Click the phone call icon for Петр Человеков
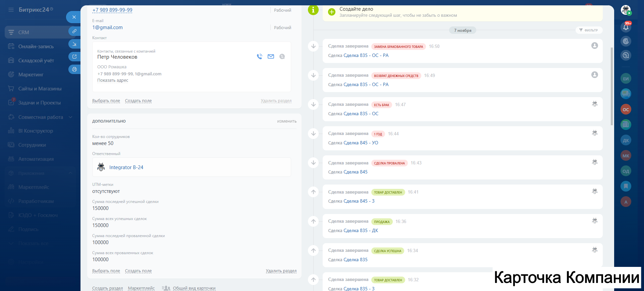Image resolution: width=644 pixels, height=291 pixels. pyautogui.click(x=259, y=57)
